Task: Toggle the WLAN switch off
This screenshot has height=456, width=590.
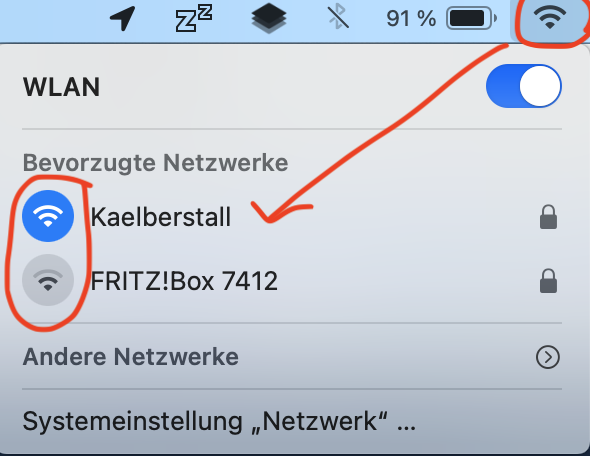Action: 524,86
